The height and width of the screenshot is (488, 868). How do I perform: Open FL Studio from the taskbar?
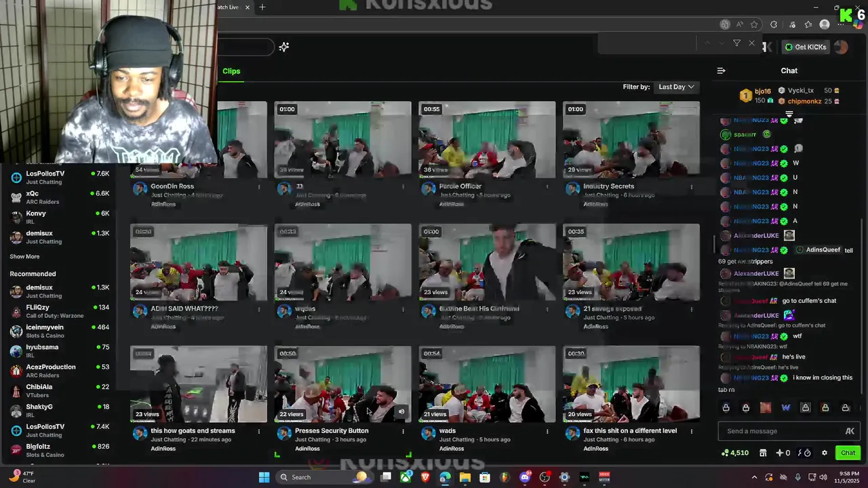[505, 477]
